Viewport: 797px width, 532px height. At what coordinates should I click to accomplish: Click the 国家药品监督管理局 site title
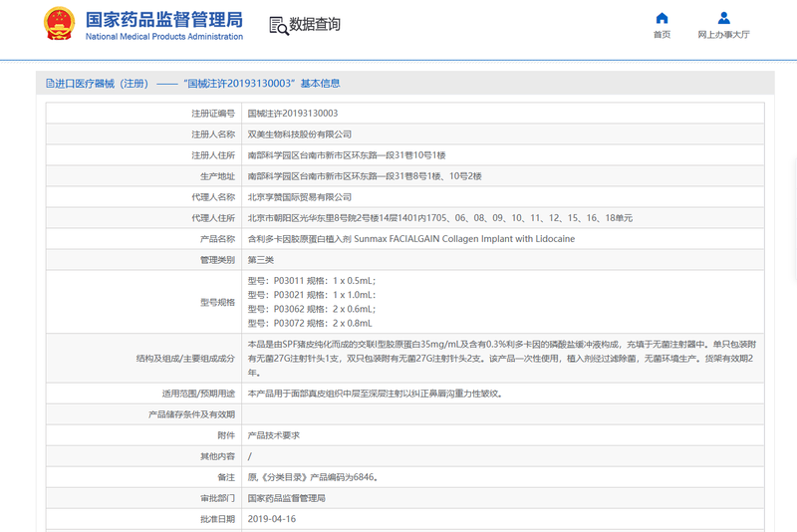(163, 19)
